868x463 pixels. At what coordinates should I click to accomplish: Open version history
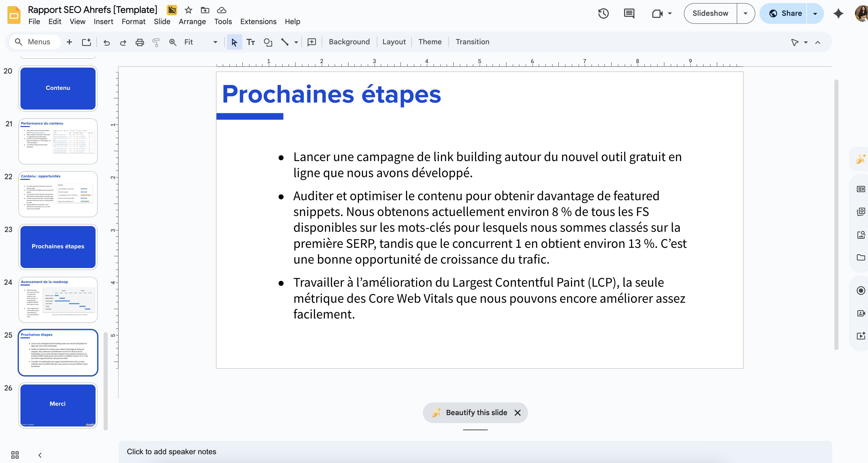pyautogui.click(x=603, y=13)
